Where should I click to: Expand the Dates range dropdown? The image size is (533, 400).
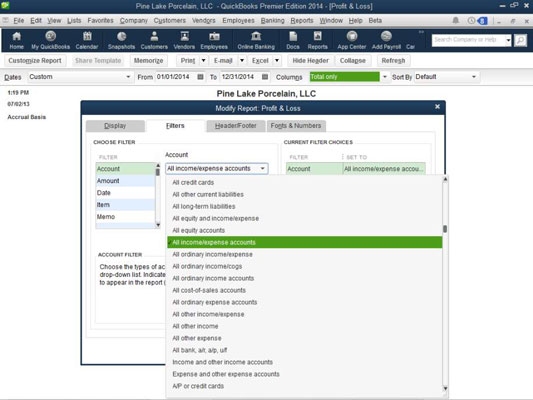(x=128, y=77)
